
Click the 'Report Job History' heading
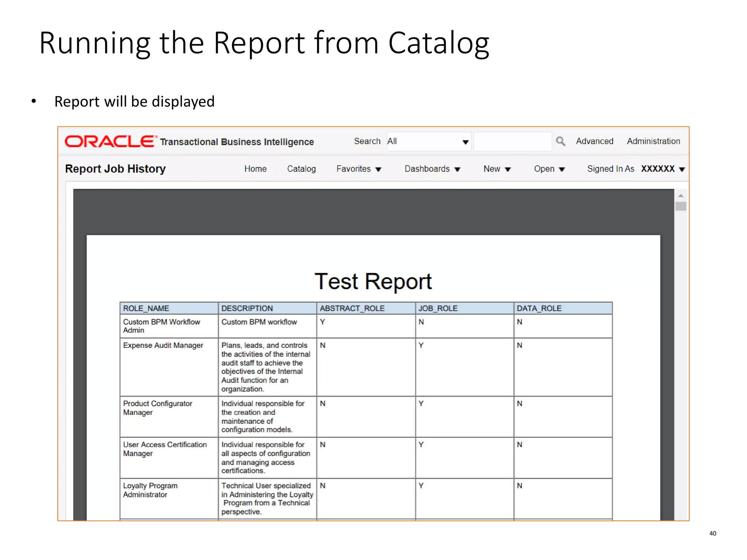click(x=115, y=169)
